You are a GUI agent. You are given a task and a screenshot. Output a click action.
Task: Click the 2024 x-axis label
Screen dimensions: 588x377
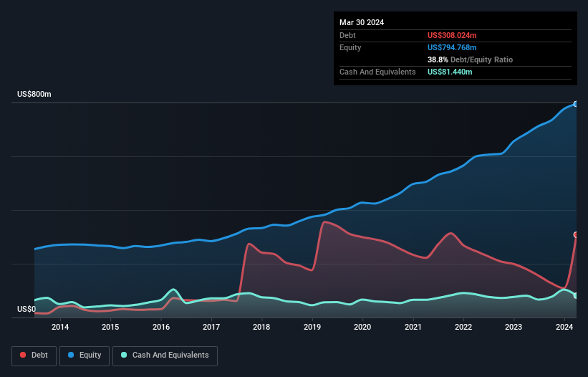point(564,327)
